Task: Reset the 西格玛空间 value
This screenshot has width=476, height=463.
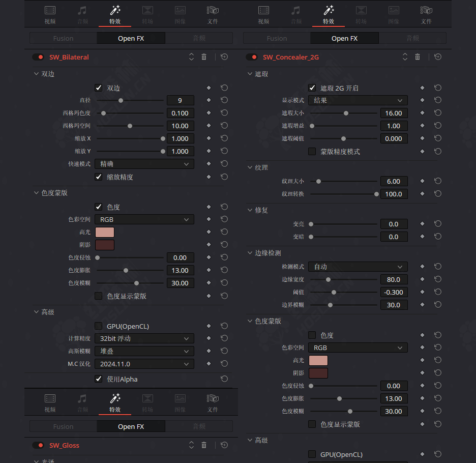Action: click(224, 126)
